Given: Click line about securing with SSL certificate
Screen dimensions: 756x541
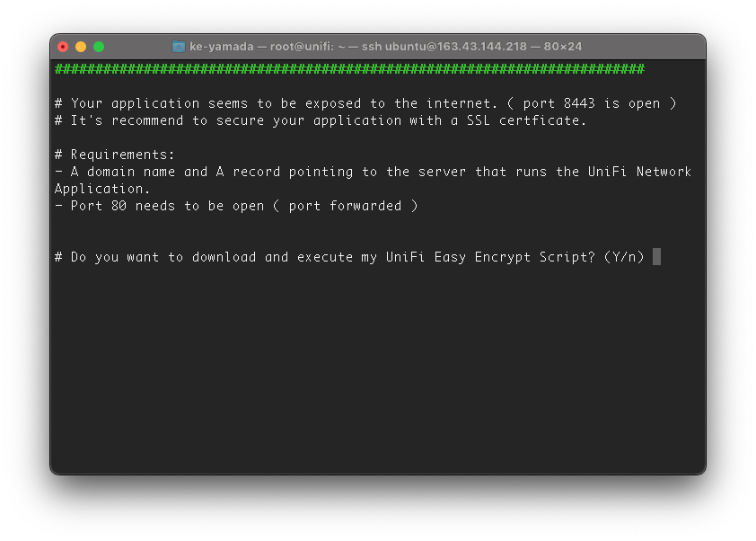Looking at the screenshot, I should 321,120.
